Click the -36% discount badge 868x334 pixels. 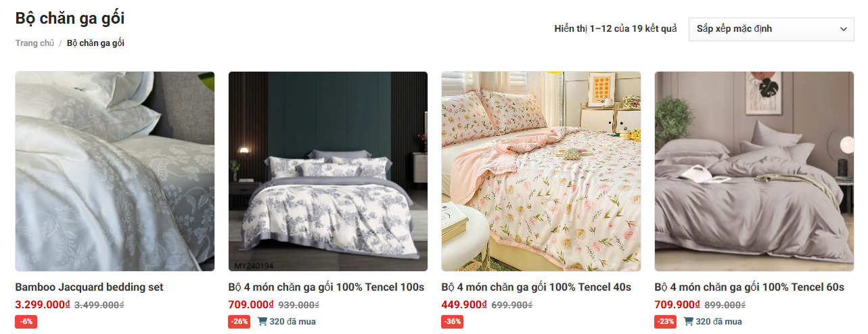pos(453,322)
